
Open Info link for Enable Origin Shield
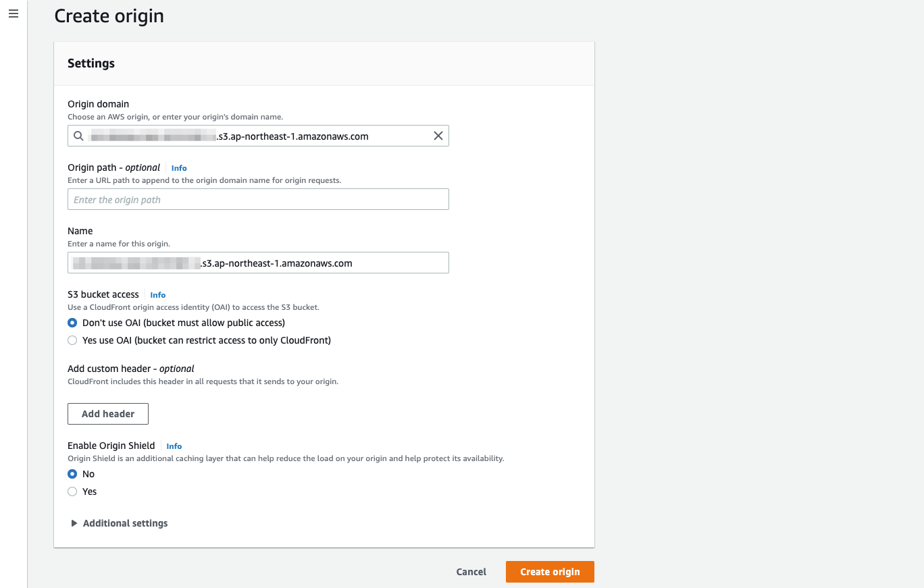(174, 446)
